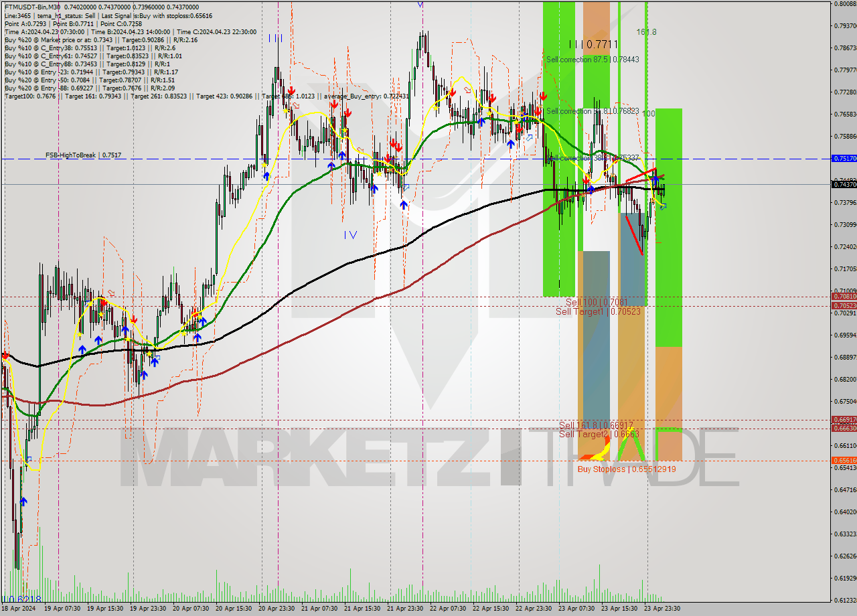Select the 'I 0.6218' label at bottom left
The height and width of the screenshot is (616, 857).
point(22,600)
